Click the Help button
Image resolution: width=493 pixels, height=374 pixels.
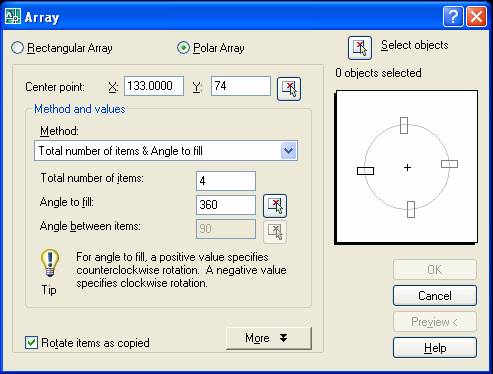tap(435, 348)
